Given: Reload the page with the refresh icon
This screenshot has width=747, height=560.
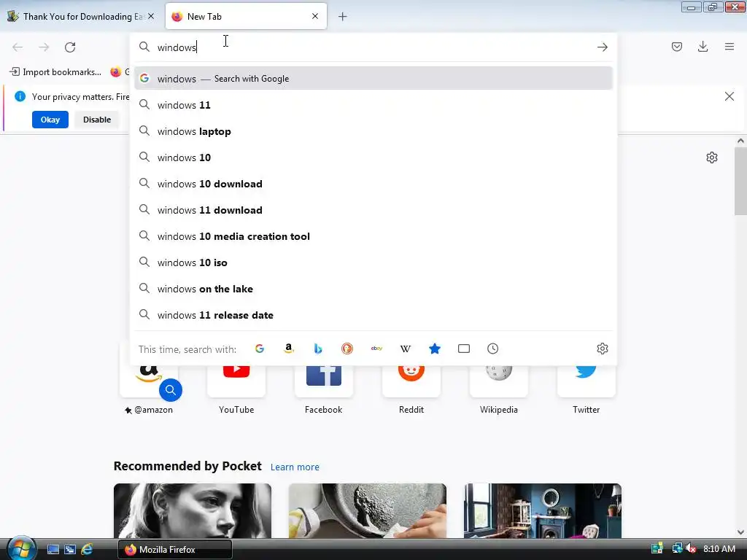Looking at the screenshot, I should click(x=70, y=47).
